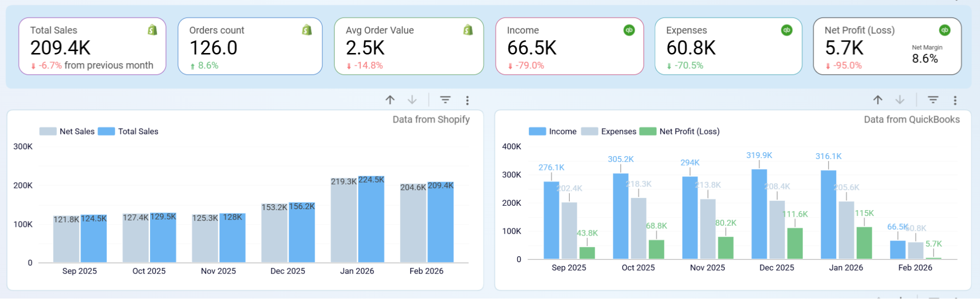This screenshot has height=299, width=980.
Task: Select the Orders count 126.0 value
Action: pyautogui.click(x=213, y=48)
